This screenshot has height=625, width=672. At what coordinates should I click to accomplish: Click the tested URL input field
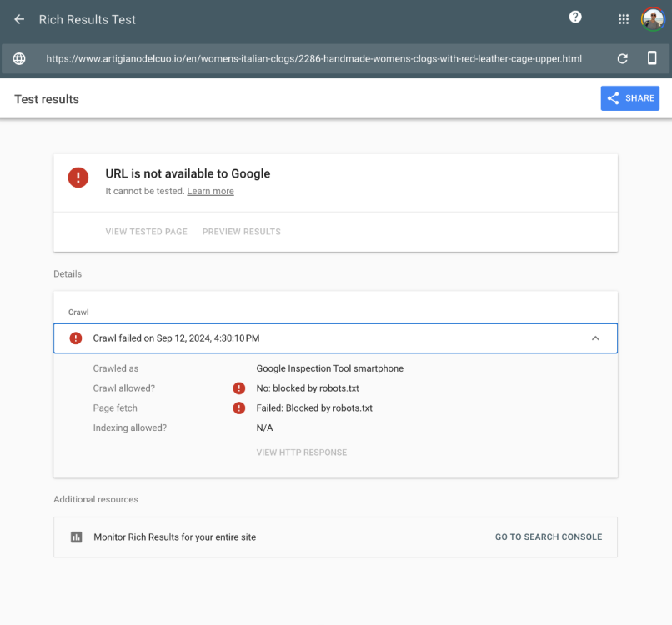point(313,59)
